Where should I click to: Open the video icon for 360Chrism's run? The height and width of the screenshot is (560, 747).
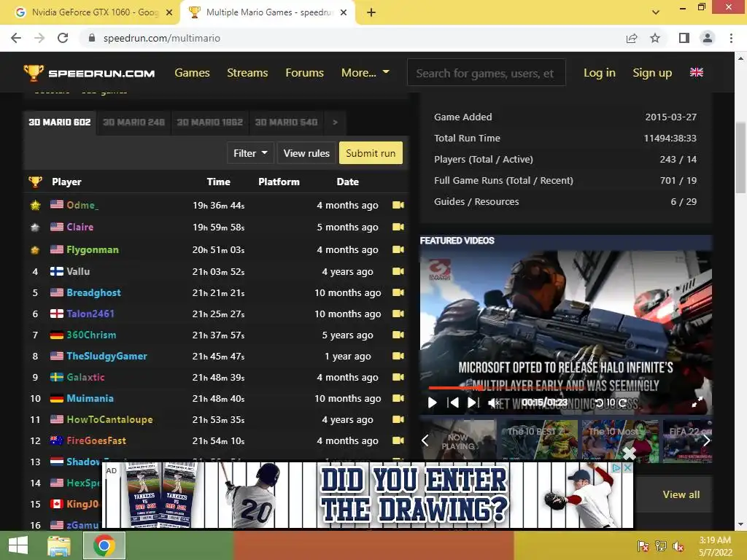pos(398,335)
